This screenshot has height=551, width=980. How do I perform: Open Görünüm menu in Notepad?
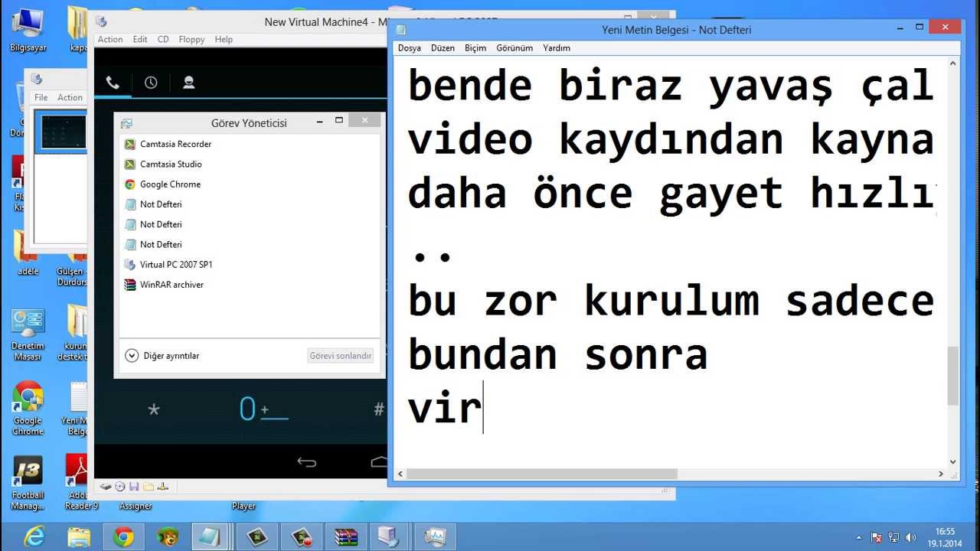tap(514, 47)
